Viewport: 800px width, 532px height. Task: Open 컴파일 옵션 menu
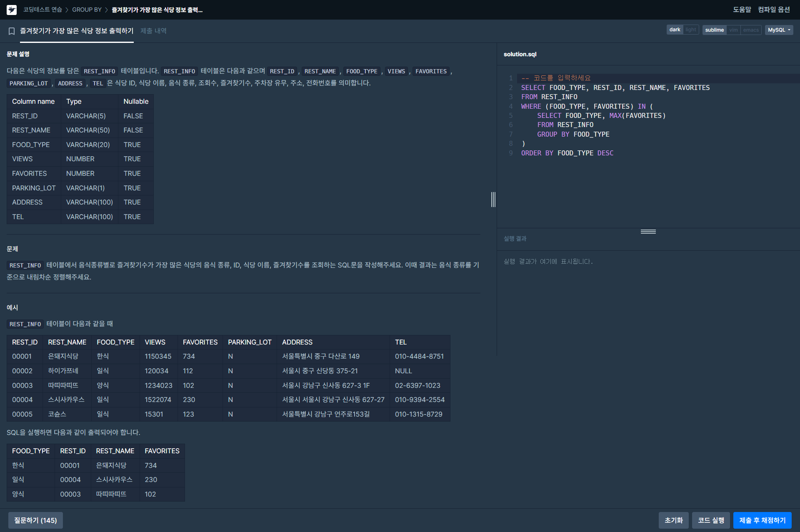774,10
